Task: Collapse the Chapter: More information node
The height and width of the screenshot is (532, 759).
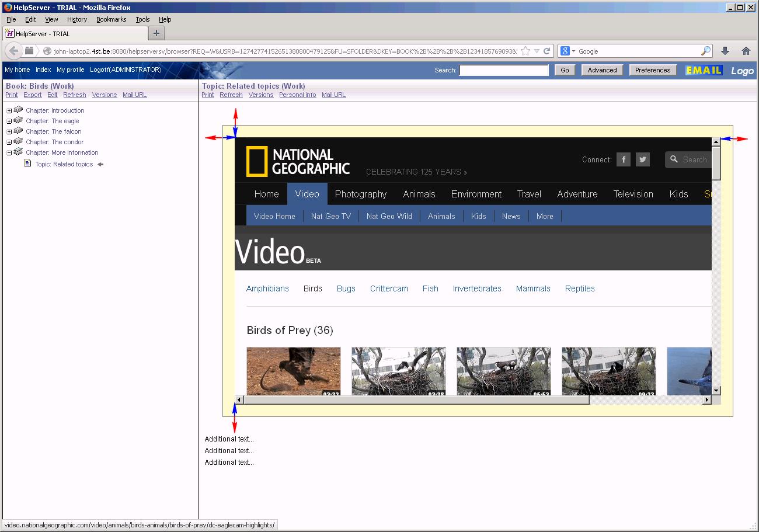Action: [x=9, y=153]
